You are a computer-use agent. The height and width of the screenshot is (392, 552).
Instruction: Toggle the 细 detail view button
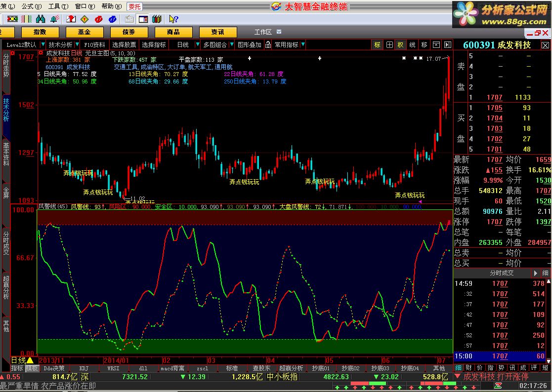click(545, 273)
